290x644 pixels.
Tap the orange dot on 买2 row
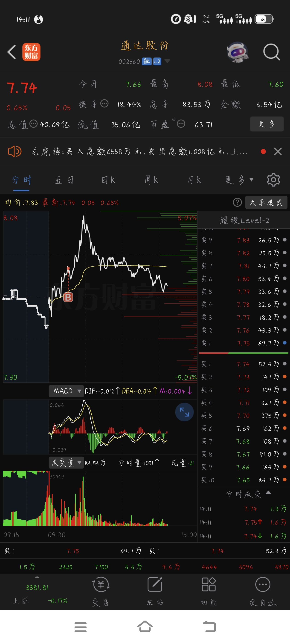284,377
